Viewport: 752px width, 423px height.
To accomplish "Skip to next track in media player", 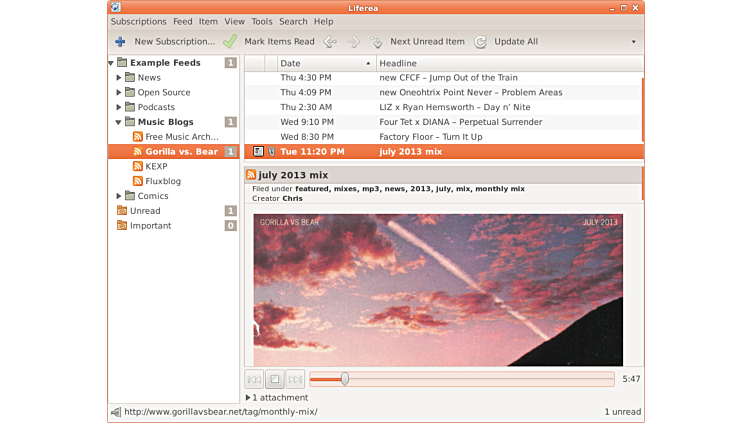I will (295, 379).
